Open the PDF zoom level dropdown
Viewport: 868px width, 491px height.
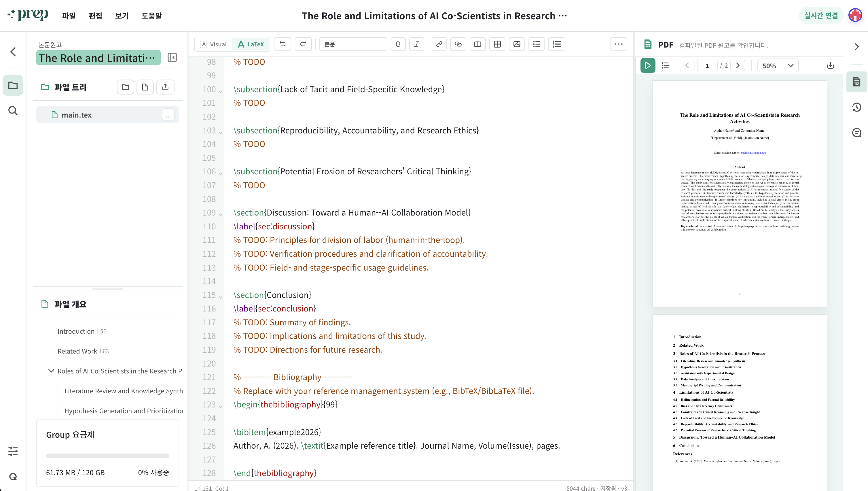click(x=778, y=65)
